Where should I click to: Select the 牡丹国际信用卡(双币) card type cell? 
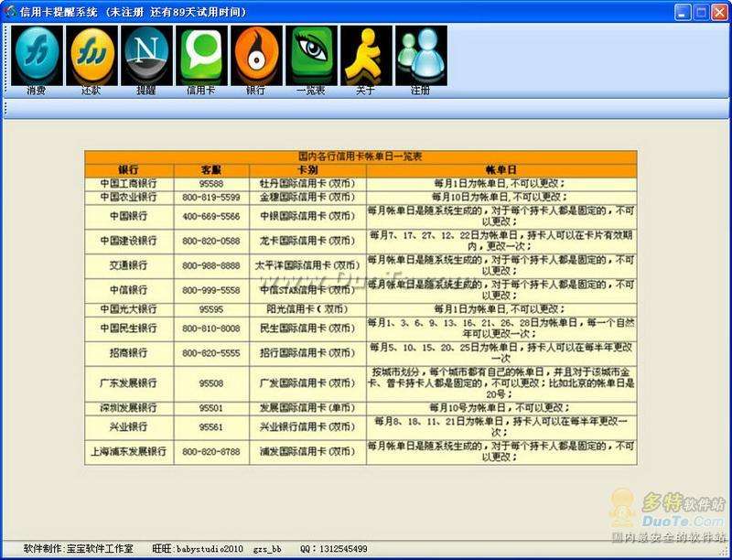308,184
